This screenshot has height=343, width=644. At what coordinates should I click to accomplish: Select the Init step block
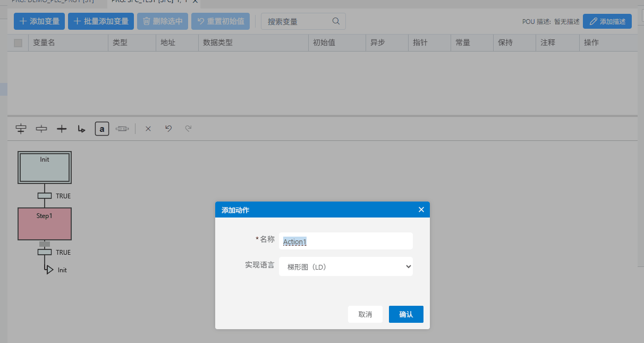pyautogui.click(x=45, y=168)
